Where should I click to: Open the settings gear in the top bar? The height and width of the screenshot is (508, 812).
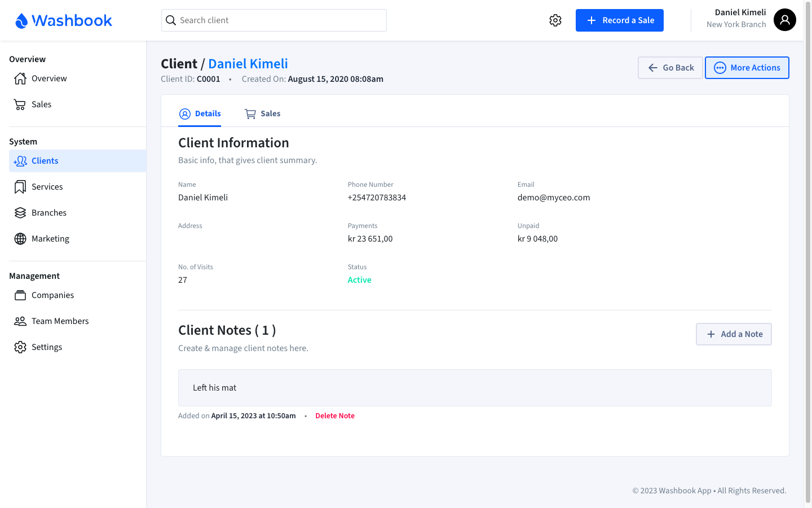pyautogui.click(x=555, y=20)
